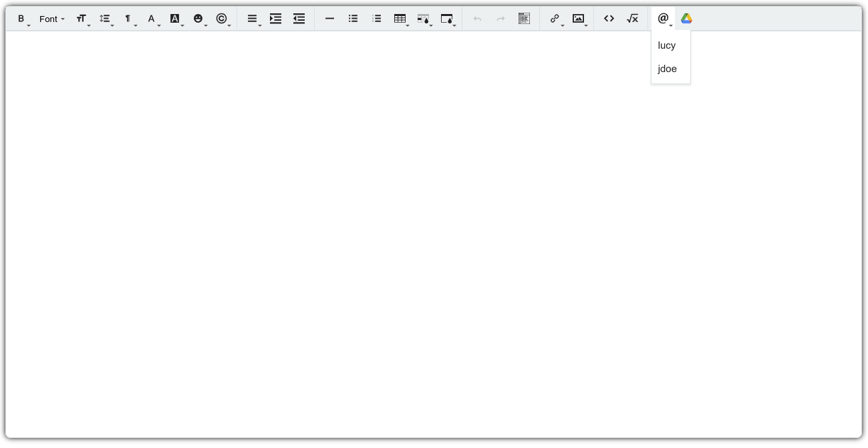Toggle HTML source code view
The height and width of the screenshot is (448, 868).
[x=609, y=19]
